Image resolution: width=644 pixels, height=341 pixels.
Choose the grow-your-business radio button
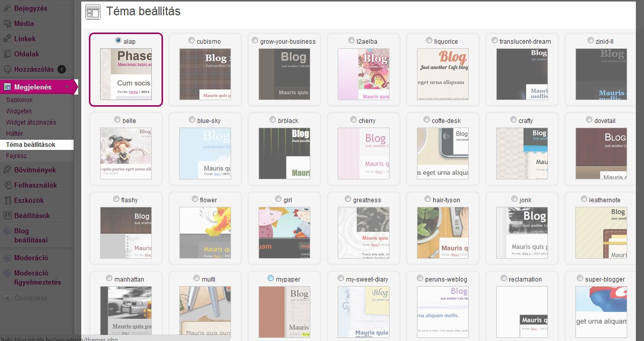(255, 41)
